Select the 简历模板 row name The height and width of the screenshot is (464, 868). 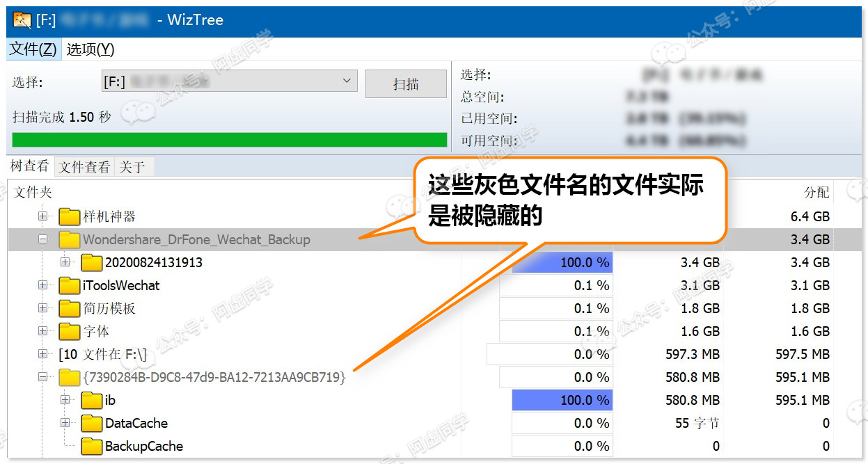click(x=110, y=309)
